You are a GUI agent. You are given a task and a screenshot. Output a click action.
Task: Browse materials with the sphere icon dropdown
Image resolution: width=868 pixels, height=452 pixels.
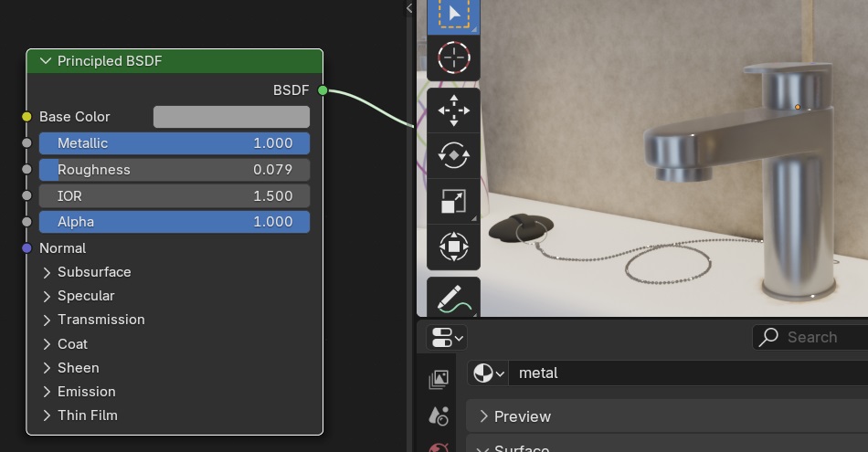tap(488, 373)
